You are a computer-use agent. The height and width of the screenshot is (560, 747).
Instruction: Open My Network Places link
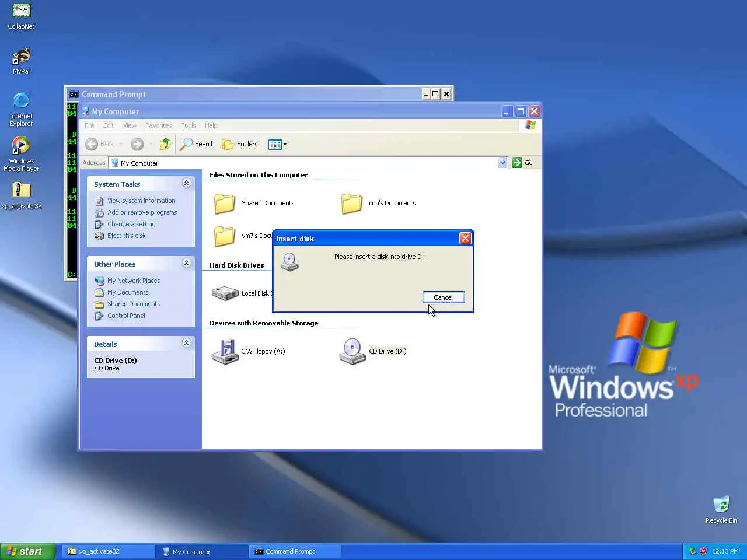pos(134,281)
